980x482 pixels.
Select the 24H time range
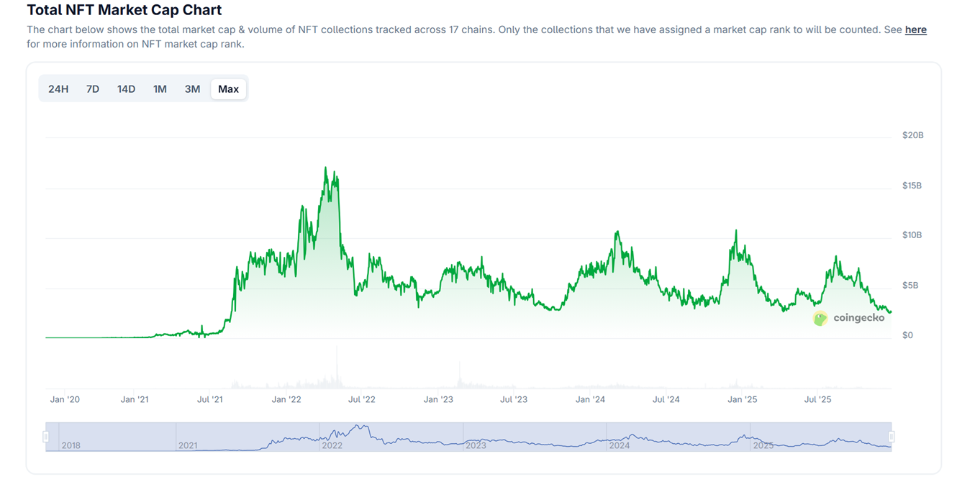tap(58, 88)
